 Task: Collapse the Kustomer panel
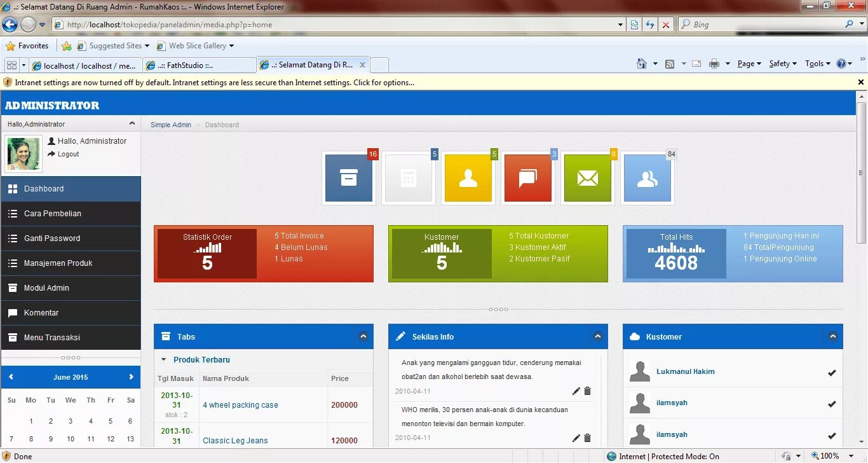coord(832,336)
